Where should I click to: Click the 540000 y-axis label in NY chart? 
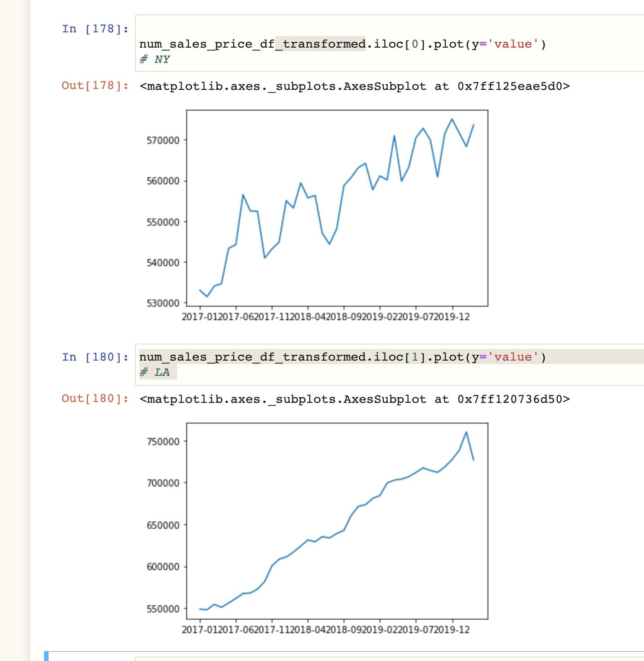tap(163, 263)
